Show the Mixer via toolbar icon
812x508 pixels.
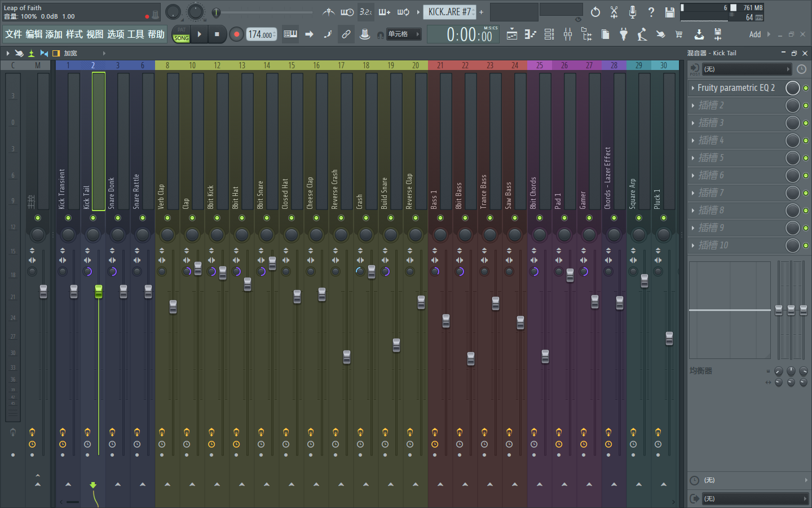point(568,34)
